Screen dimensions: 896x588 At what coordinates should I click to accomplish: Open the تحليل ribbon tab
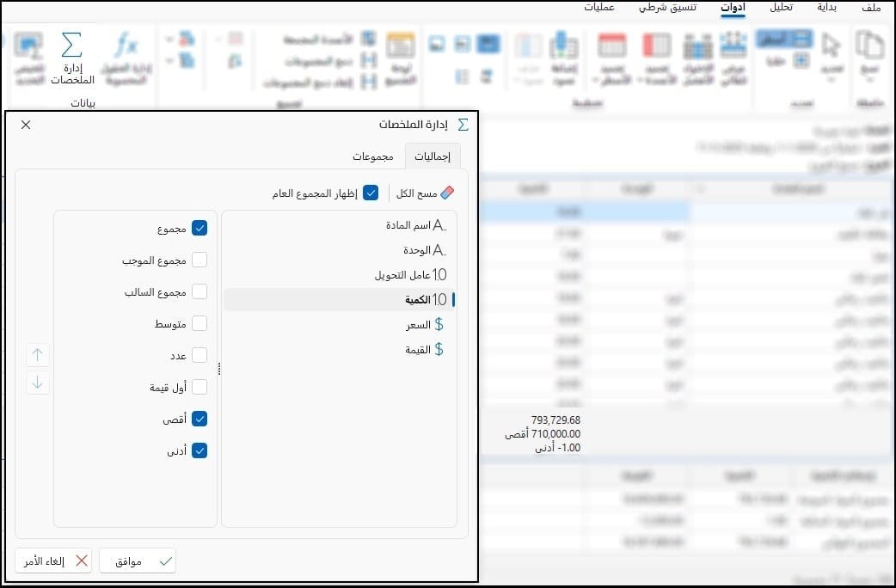pos(781,8)
